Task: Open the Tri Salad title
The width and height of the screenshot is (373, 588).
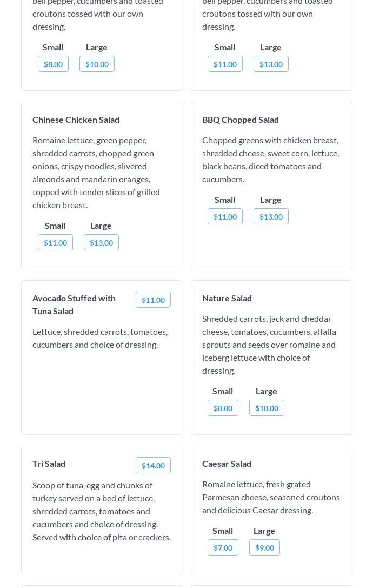Action: [x=49, y=464]
